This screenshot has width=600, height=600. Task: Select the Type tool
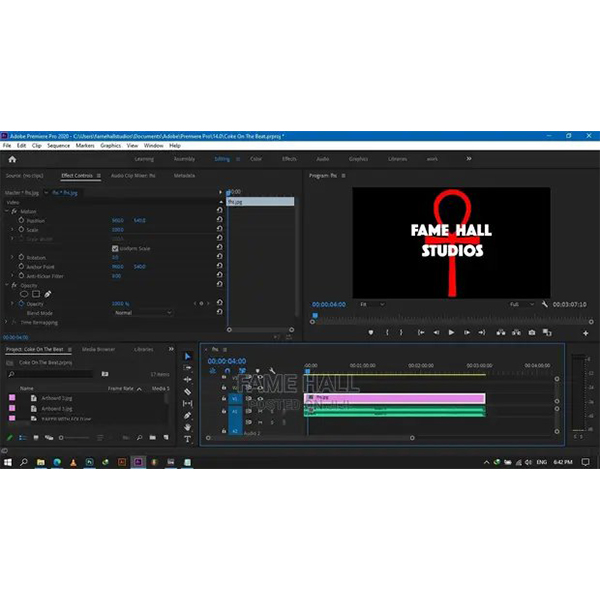pyautogui.click(x=187, y=439)
